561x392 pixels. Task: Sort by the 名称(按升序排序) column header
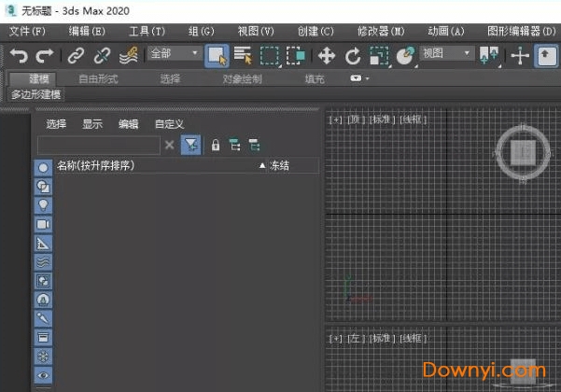click(96, 165)
